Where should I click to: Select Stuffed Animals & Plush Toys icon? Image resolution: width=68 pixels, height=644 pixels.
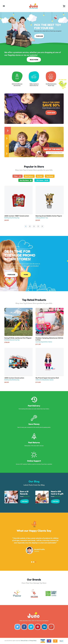(x=51, y=76)
